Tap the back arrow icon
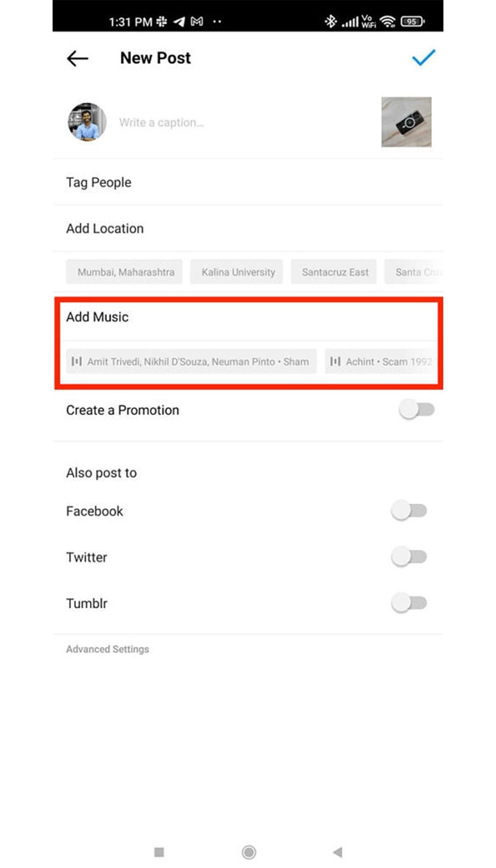The height and width of the screenshot is (868, 496). click(77, 58)
